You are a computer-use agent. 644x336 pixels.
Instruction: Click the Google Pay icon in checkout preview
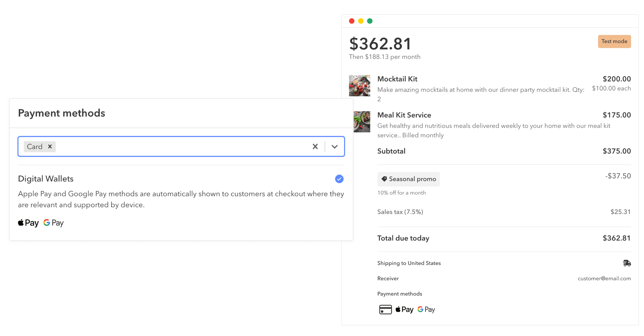coord(426,309)
